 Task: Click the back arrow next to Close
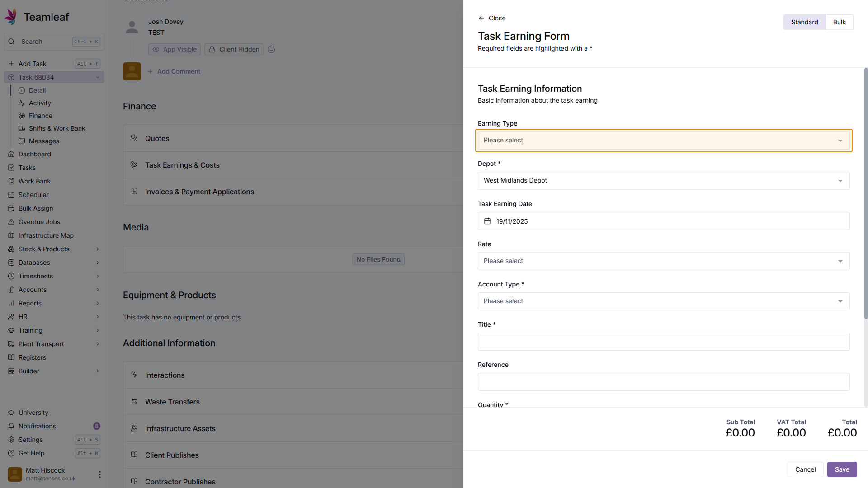[481, 18]
